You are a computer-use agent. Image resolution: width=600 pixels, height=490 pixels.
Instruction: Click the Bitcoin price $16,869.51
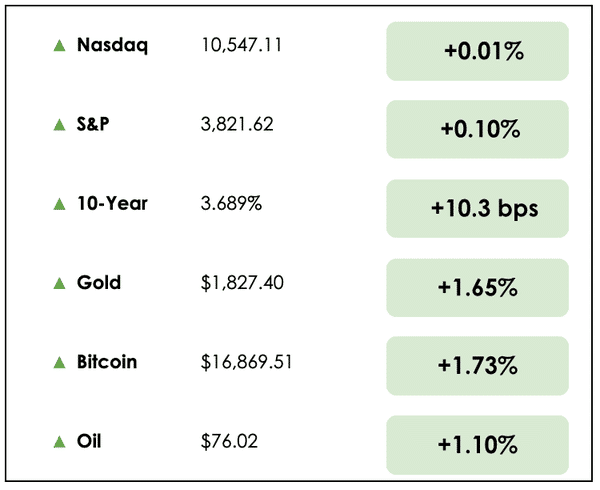pos(246,362)
